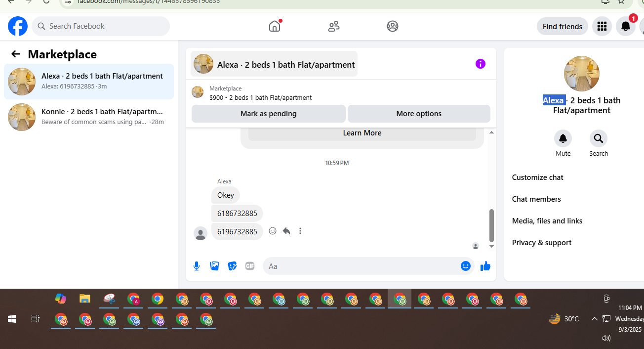The image size is (644, 349).
Task: Toggle the conversation information icon
Action: [x=481, y=64]
